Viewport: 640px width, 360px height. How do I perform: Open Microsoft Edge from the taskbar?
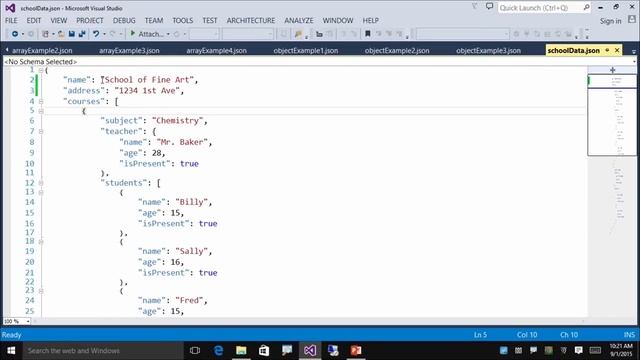[218, 351]
